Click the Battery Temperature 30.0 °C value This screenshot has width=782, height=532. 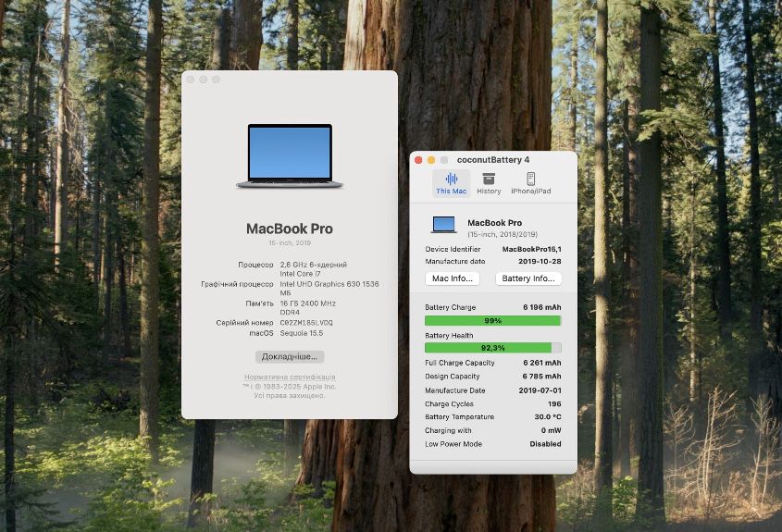tap(548, 417)
